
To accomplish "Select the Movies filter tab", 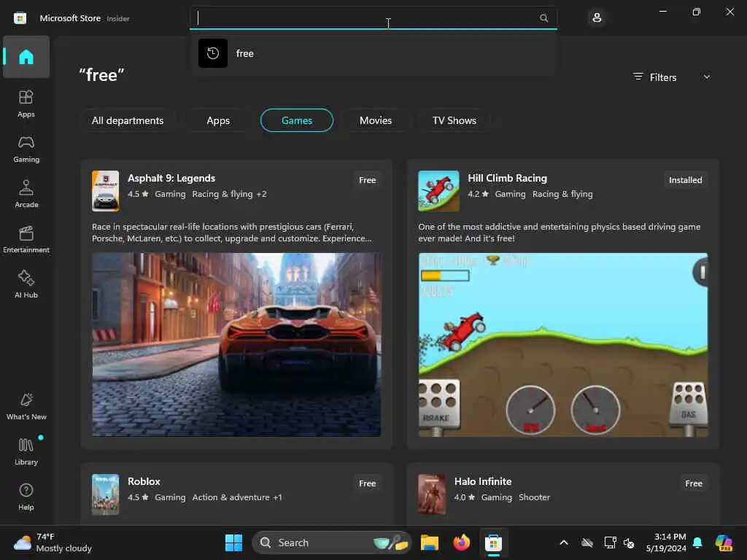I will 376,120.
